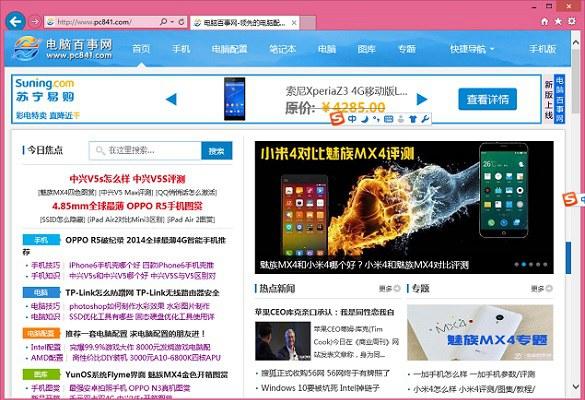This screenshot has width=585, height=400.
Task: Click the green 图库 category tag
Action: (x=41, y=374)
